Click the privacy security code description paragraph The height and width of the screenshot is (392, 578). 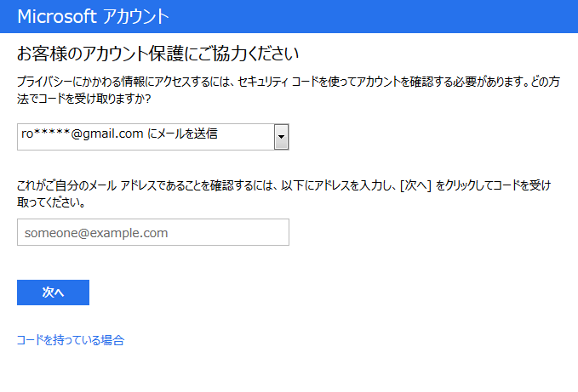click(289, 90)
